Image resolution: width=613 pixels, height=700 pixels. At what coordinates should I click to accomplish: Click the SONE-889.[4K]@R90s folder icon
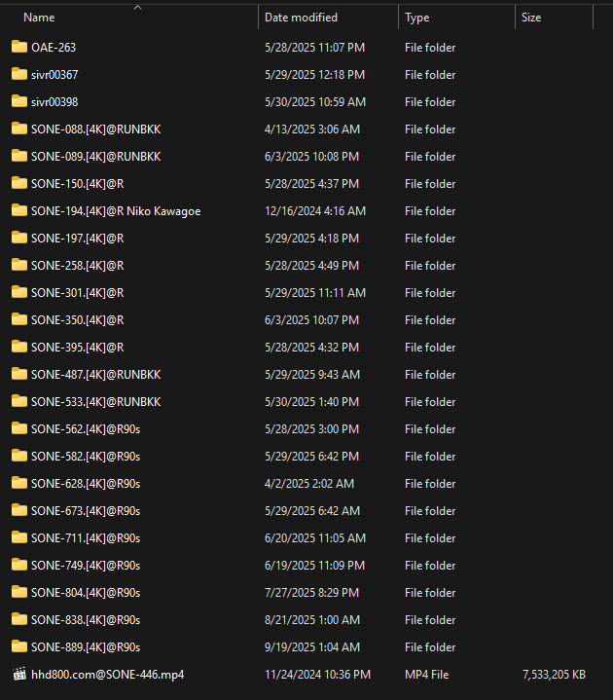point(19,645)
